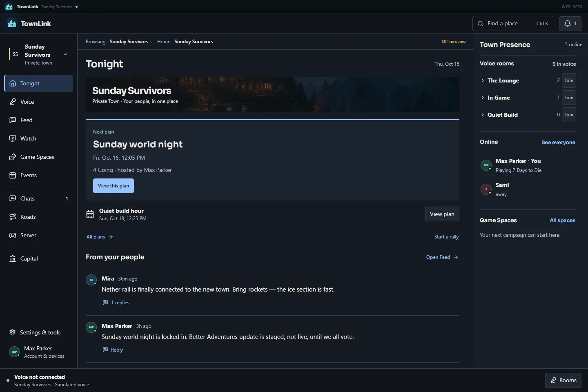The height and width of the screenshot is (392, 588).
Task: Click the reply bubble icon under Mira's post
Action: 105,303
